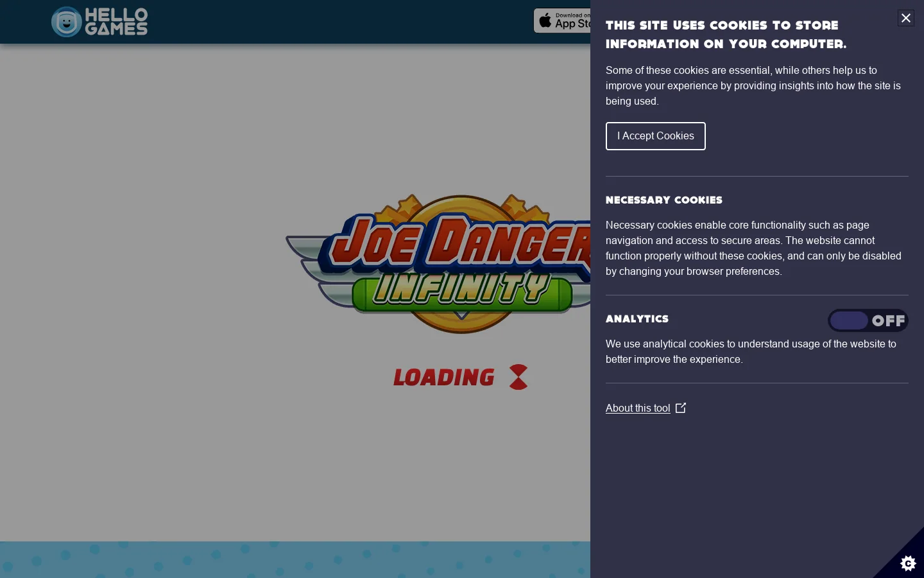Click the red LOADING text
Viewport: 924px width, 578px height.
[x=444, y=378]
